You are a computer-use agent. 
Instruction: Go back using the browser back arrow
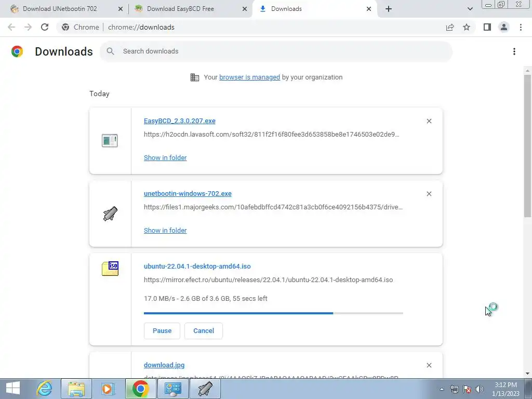coord(11,27)
